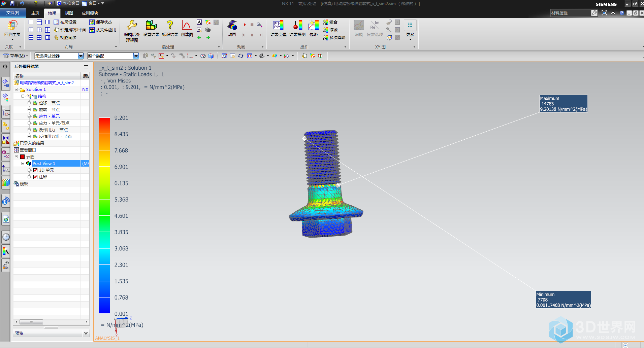The image size is (644, 348).
Task: Switch to the 视图 (View) tab
Action: point(69,13)
